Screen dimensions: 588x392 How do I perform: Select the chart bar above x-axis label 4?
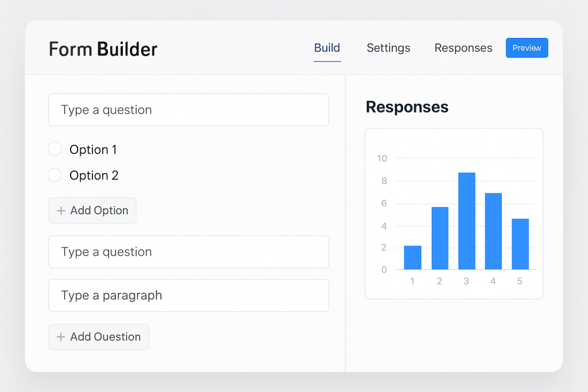point(493,231)
